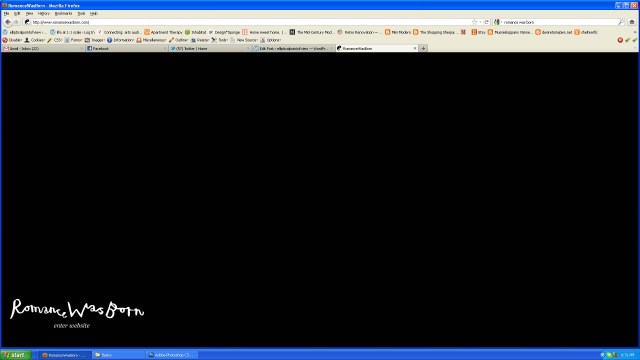Open the URL history dropdown arrow
The width and height of the screenshot is (640, 360).
point(480,22)
